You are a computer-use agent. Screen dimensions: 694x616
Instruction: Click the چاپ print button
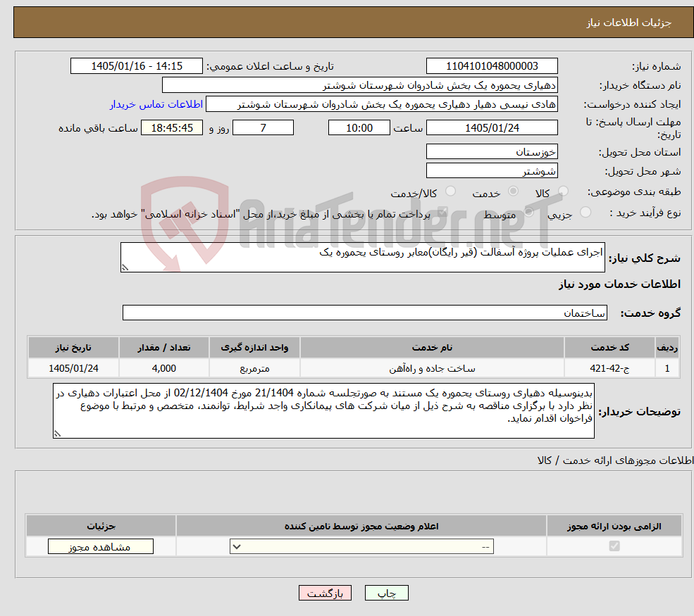point(386,593)
